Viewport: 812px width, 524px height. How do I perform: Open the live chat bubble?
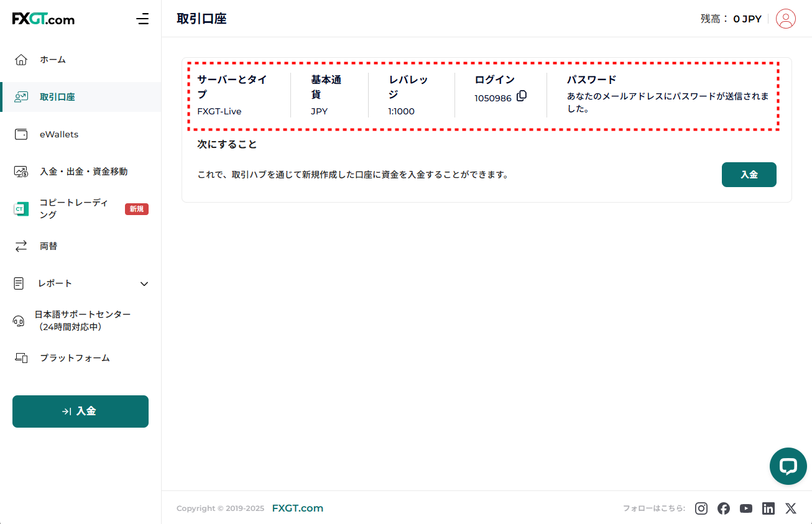tap(788, 466)
